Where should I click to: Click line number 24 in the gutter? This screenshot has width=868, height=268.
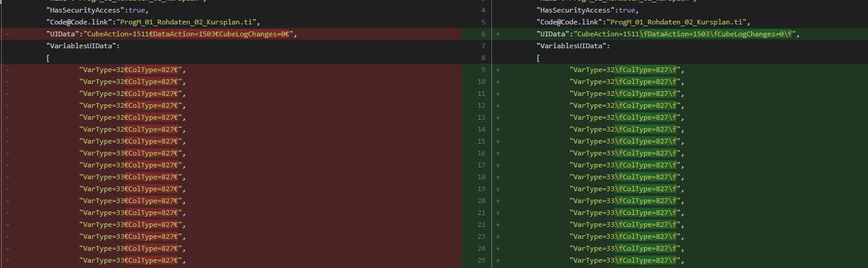pos(481,248)
